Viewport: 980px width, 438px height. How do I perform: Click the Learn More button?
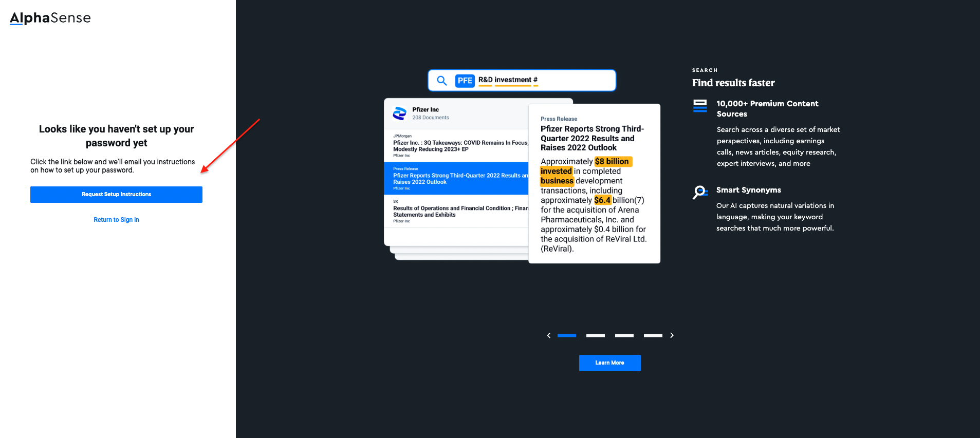609,363
